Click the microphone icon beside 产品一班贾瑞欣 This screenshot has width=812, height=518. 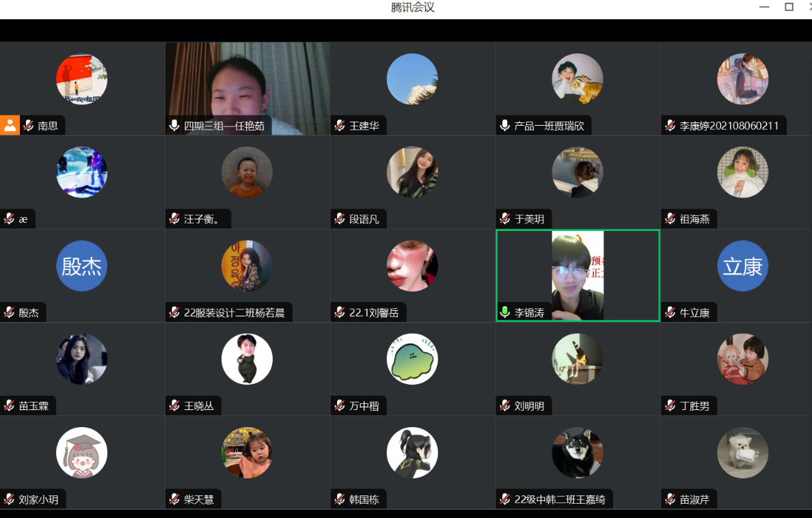point(505,126)
